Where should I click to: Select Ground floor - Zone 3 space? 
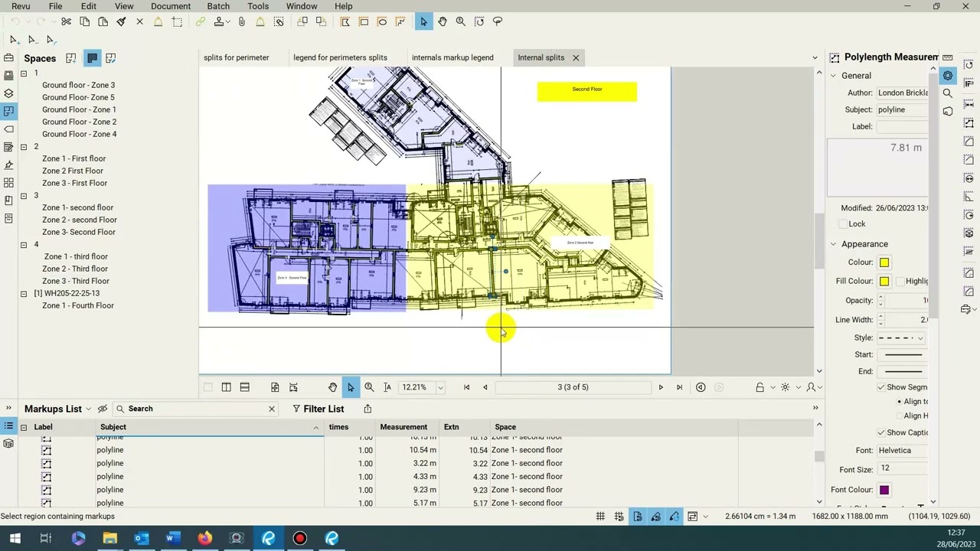click(x=78, y=86)
